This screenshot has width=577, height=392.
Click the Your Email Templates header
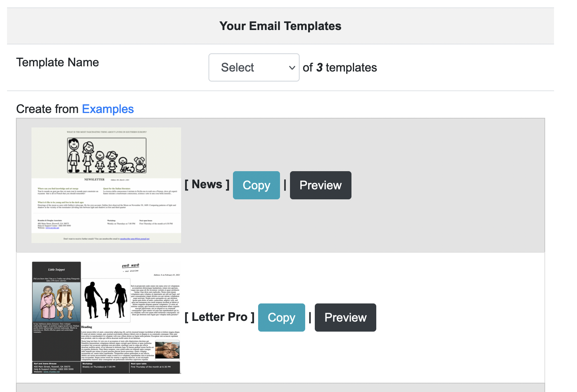point(280,26)
